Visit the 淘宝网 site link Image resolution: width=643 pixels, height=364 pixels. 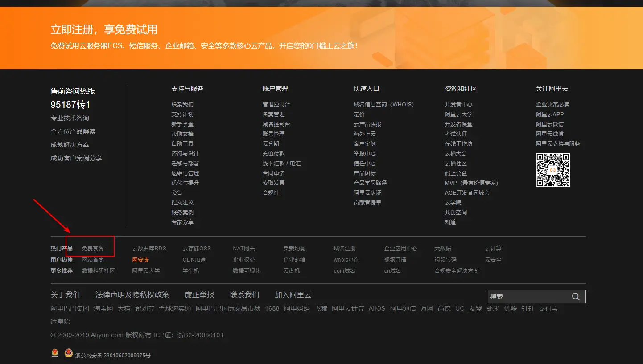tap(103, 308)
